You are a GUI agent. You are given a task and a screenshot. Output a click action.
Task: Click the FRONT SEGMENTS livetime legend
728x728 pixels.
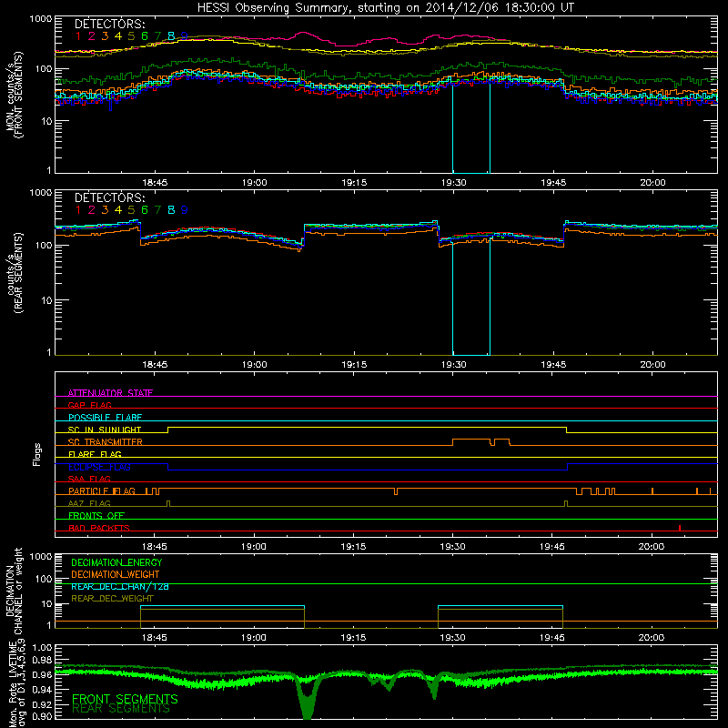point(125,699)
